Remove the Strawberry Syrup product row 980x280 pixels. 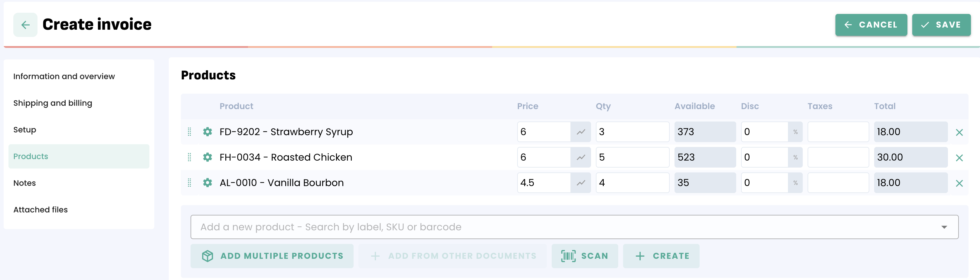coord(959,132)
